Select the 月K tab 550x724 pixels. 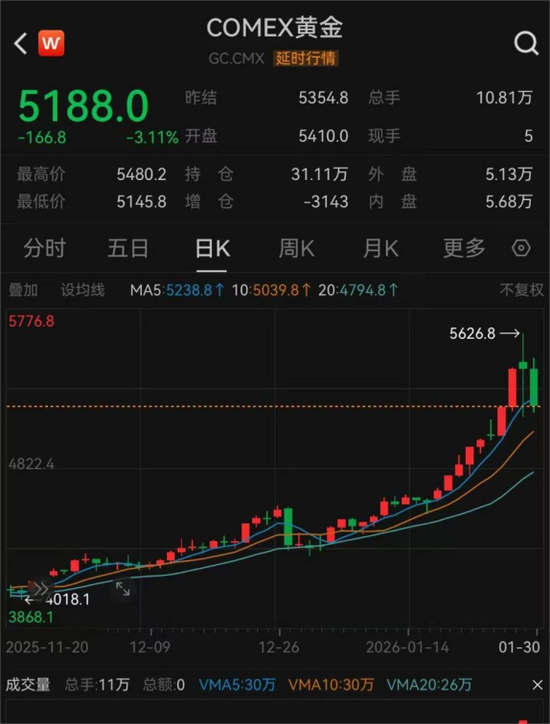[381, 248]
